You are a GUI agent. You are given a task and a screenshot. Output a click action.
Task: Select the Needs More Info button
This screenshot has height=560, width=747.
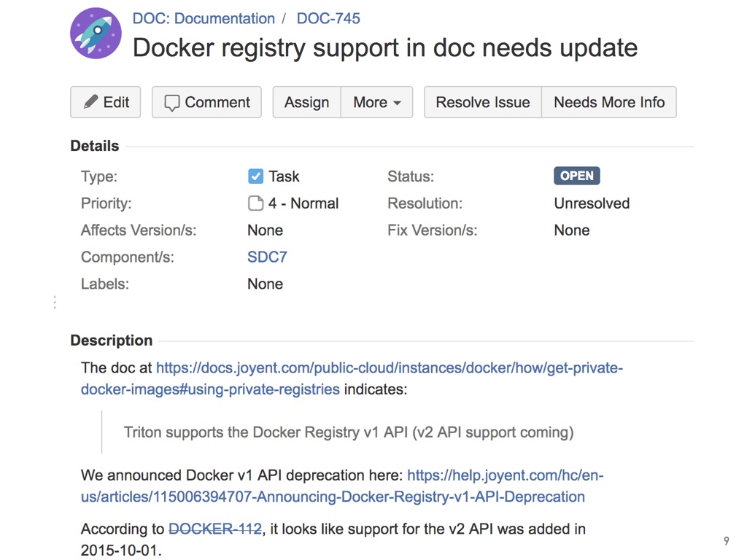click(x=609, y=102)
